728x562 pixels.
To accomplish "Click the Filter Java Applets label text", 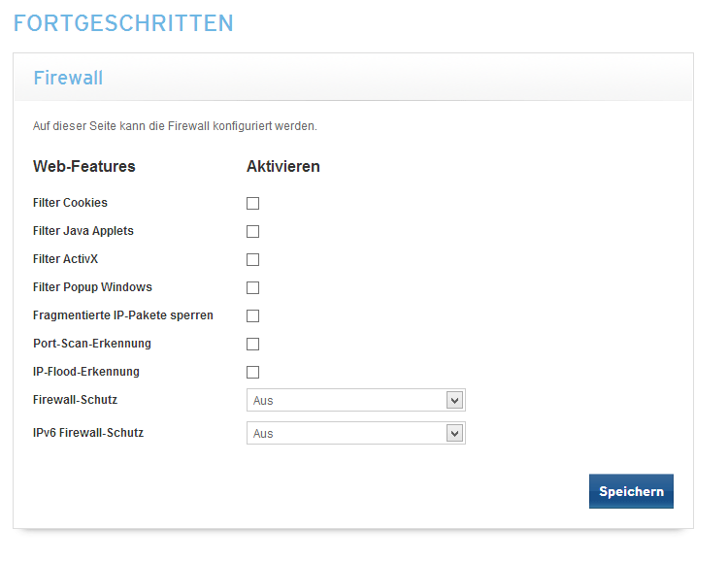I will coord(83,231).
